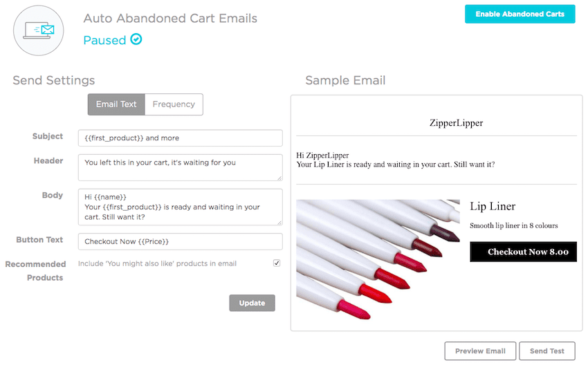Click the lip liner product image

pos(378,259)
